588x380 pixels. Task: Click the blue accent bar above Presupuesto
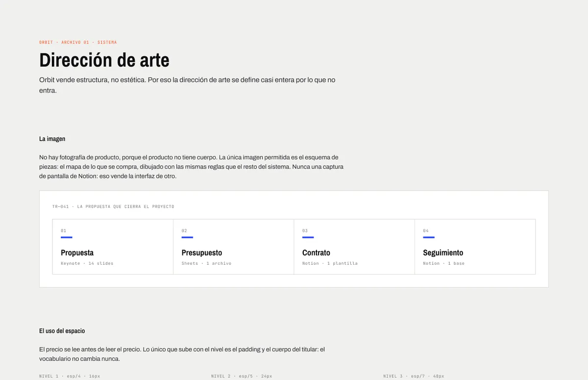click(x=187, y=237)
